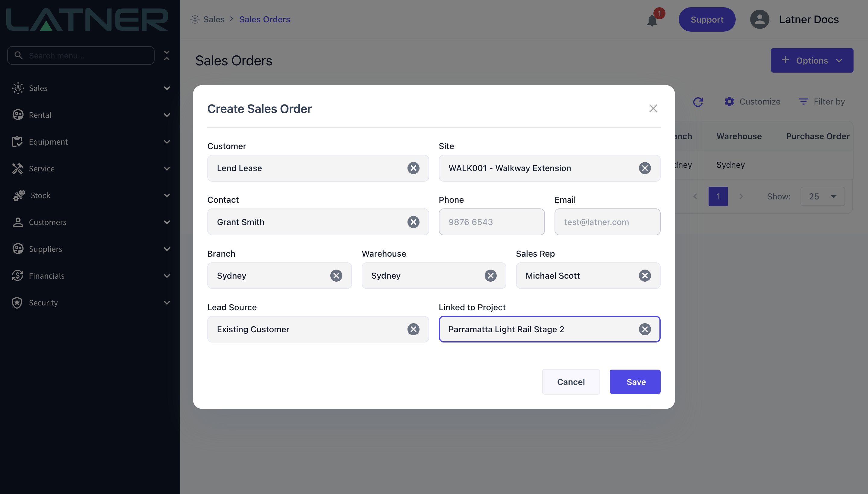Open the Show 25 rows dropdown
868x494 pixels.
pyautogui.click(x=822, y=196)
